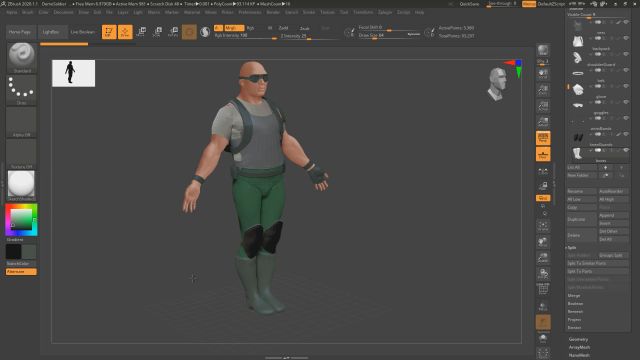The image size is (640, 360).
Task: Toggle the Transp transparency icon
Action: point(543,306)
